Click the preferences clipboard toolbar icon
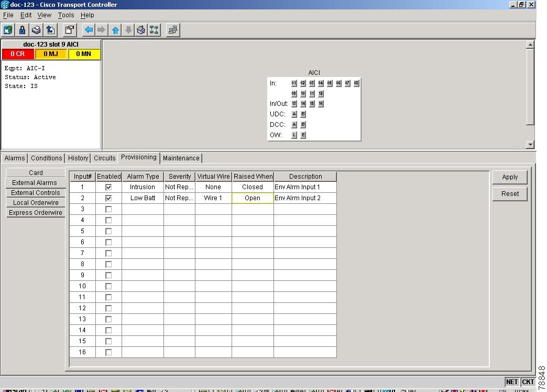547x392 pixels. click(x=70, y=30)
